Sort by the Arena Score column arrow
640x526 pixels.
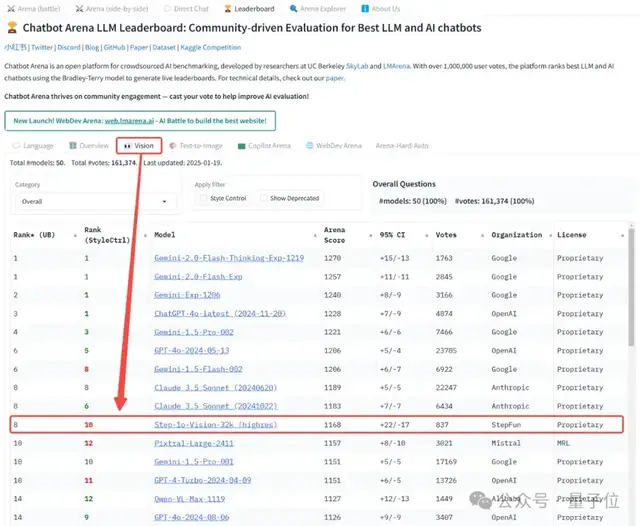pos(371,235)
